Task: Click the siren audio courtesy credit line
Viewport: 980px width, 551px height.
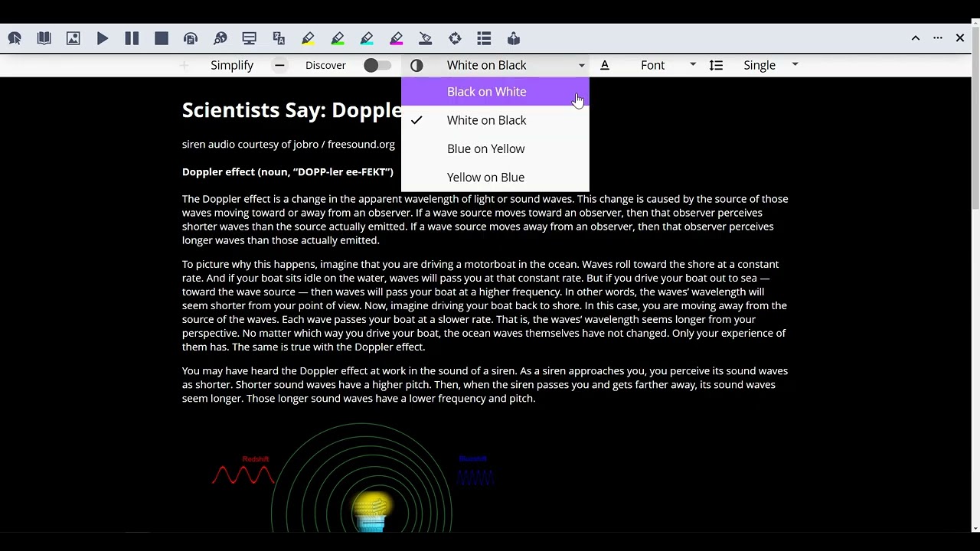Action: (289, 144)
